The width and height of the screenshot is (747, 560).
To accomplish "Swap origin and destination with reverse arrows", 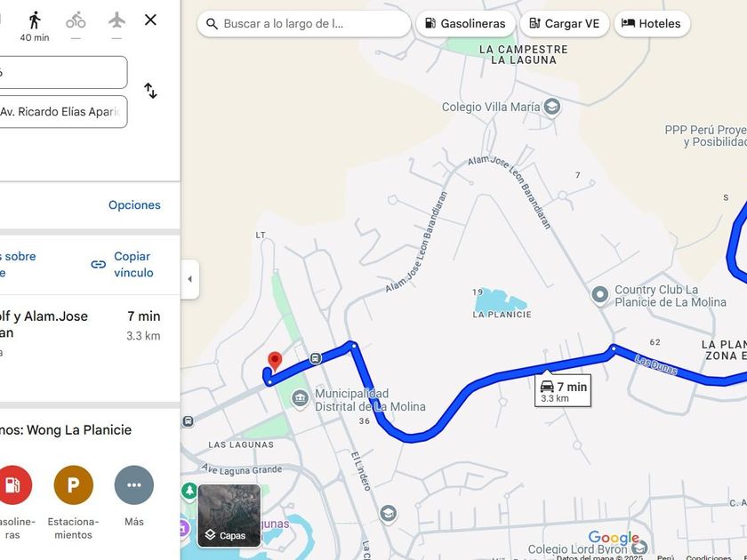I will pyautogui.click(x=150, y=91).
